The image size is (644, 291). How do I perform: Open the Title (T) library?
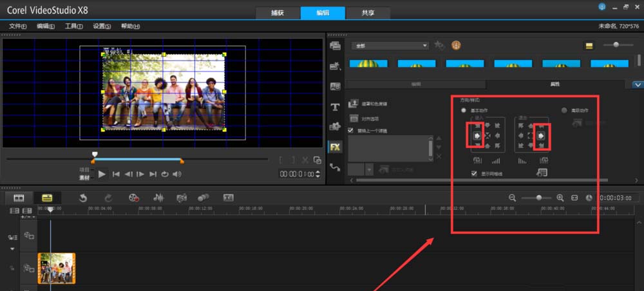point(335,106)
